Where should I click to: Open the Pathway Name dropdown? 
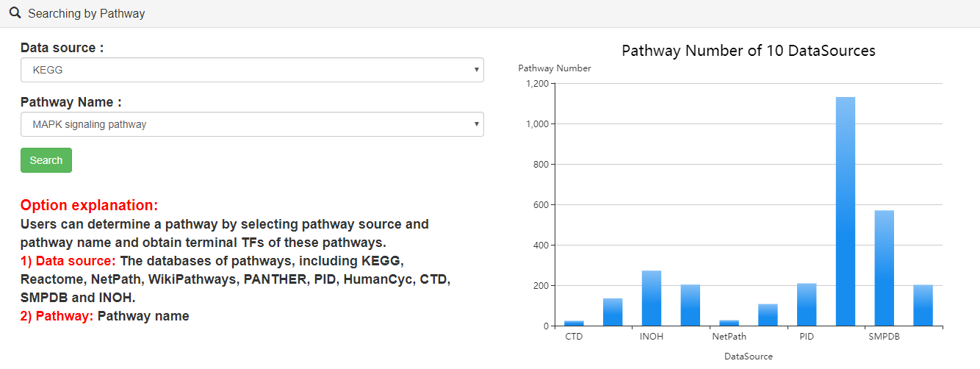tap(252, 124)
